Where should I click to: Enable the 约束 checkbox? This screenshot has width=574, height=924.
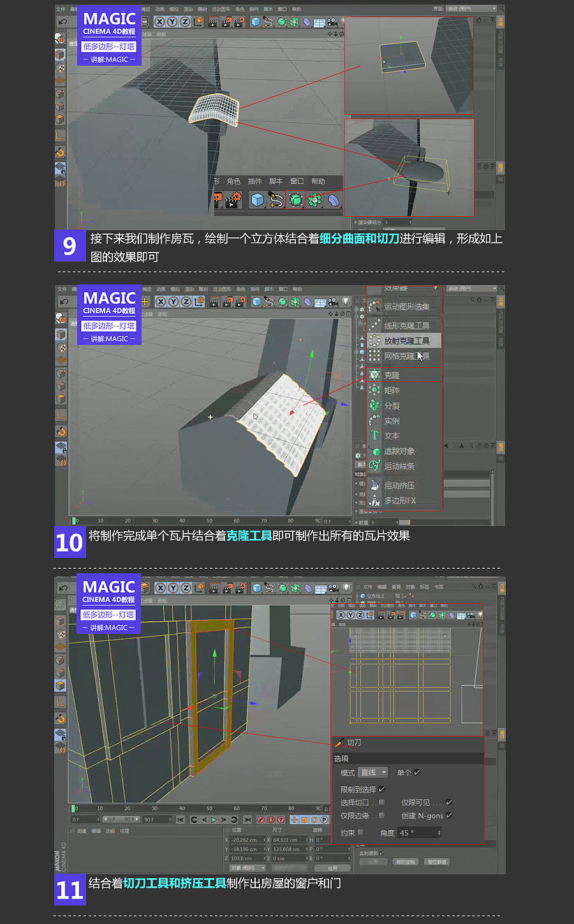(x=360, y=832)
